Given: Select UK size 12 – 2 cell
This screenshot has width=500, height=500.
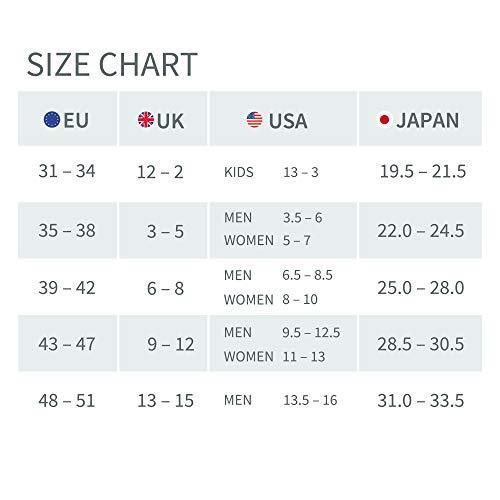Looking at the screenshot, I should [160, 172].
